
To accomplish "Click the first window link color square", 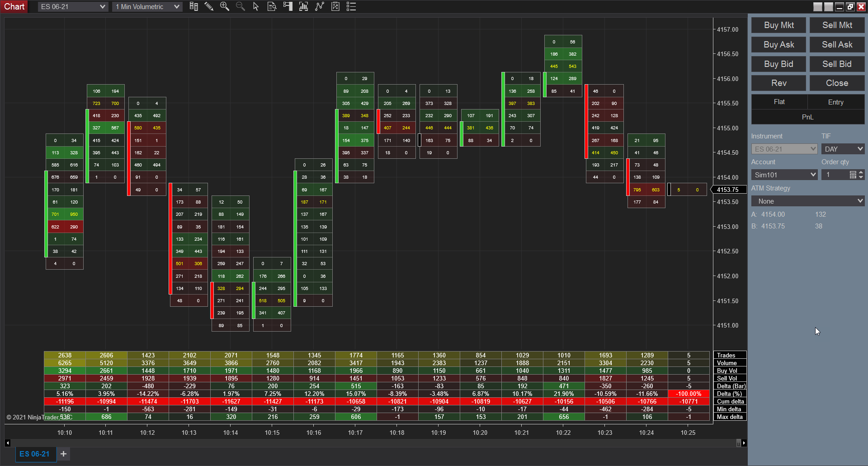I will [x=818, y=7].
